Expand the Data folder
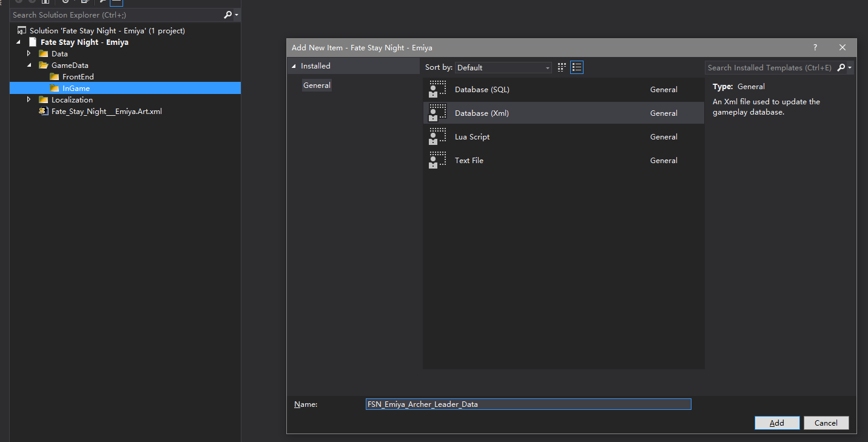 (29, 53)
